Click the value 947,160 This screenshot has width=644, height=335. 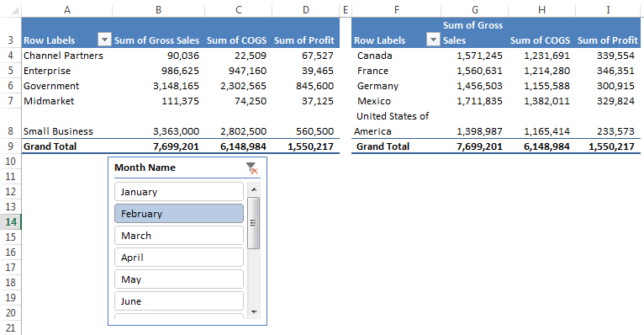pos(248,71)
